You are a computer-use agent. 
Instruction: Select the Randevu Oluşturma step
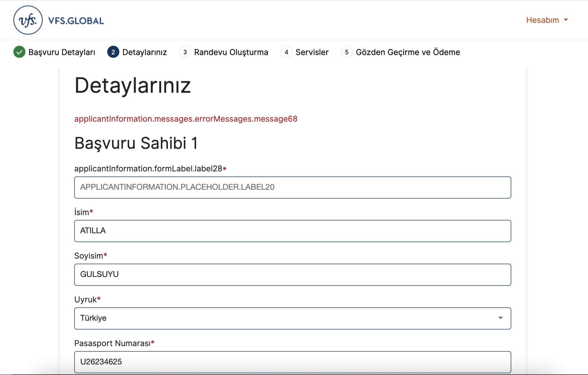[x=231, y=52]
